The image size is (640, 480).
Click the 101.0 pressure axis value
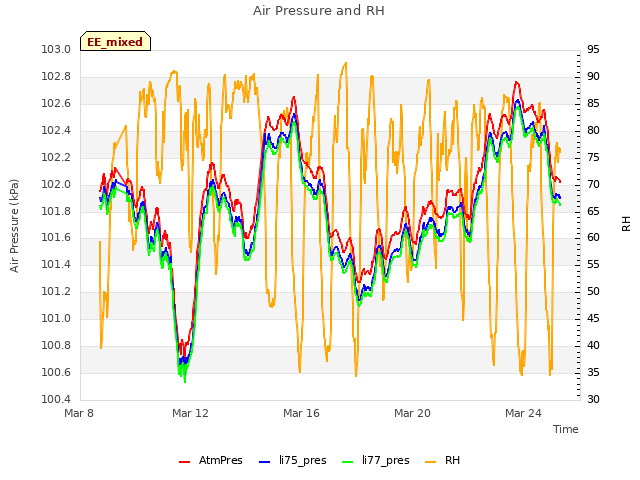[x=56, y=318]
